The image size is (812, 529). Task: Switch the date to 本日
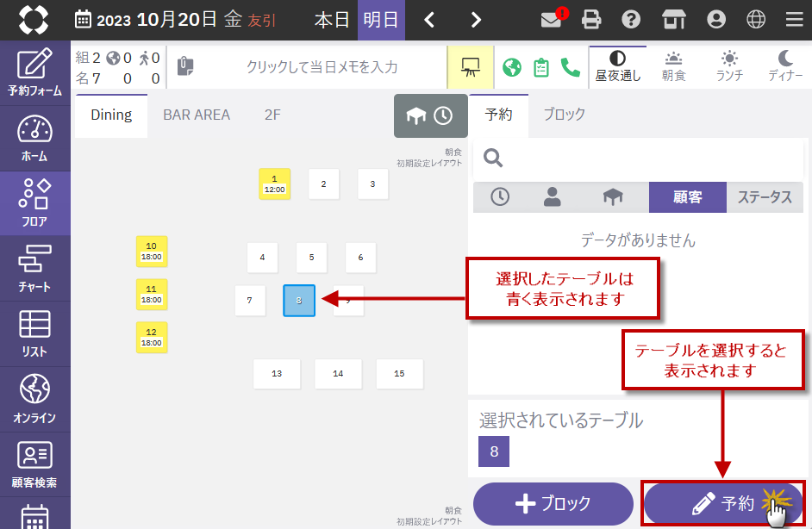click(332, 19)
